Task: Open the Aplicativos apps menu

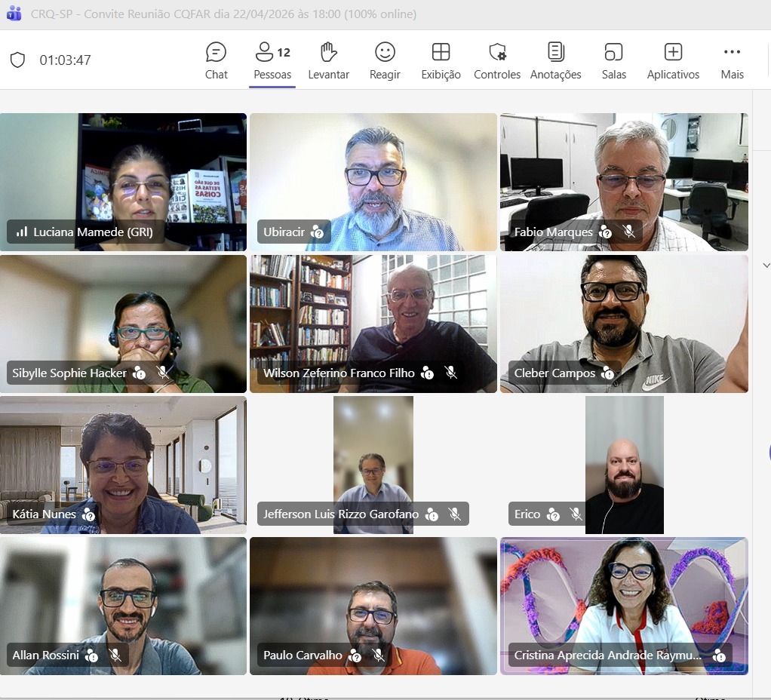Action: pyautogui.click(x=673, y=61)
